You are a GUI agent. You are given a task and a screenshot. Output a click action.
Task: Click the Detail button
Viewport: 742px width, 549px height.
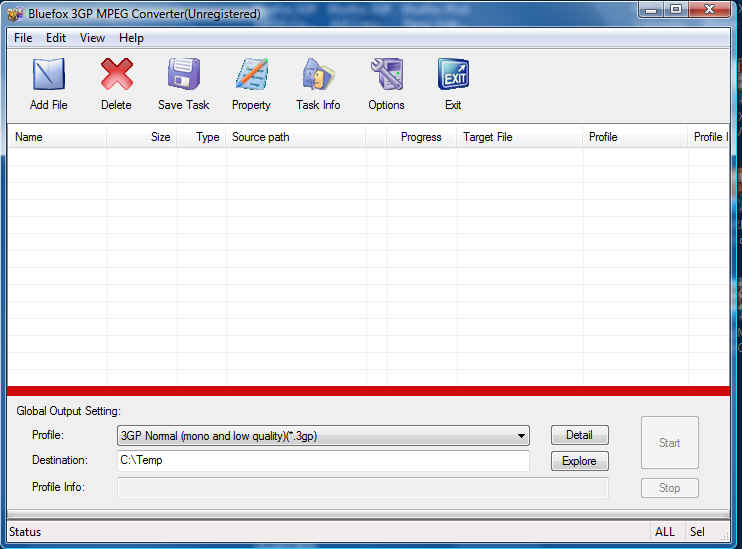point(579,435)
